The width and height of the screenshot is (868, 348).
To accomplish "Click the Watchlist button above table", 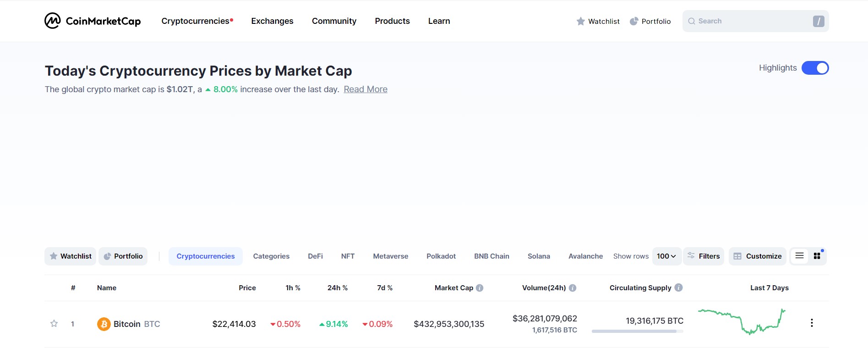I will 70,256.
